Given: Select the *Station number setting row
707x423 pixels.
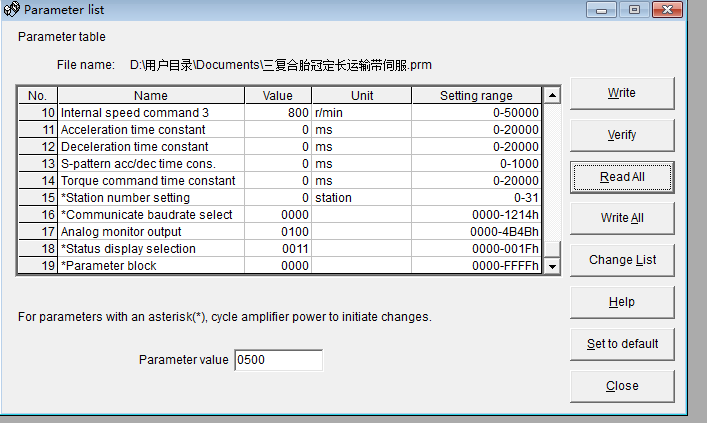Looking at the screenshot, I should (150, 198).
